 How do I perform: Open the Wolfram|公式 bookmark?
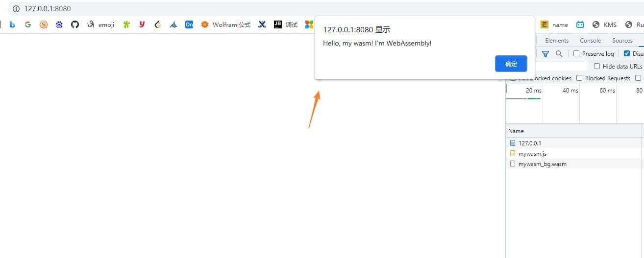point(225,24)
